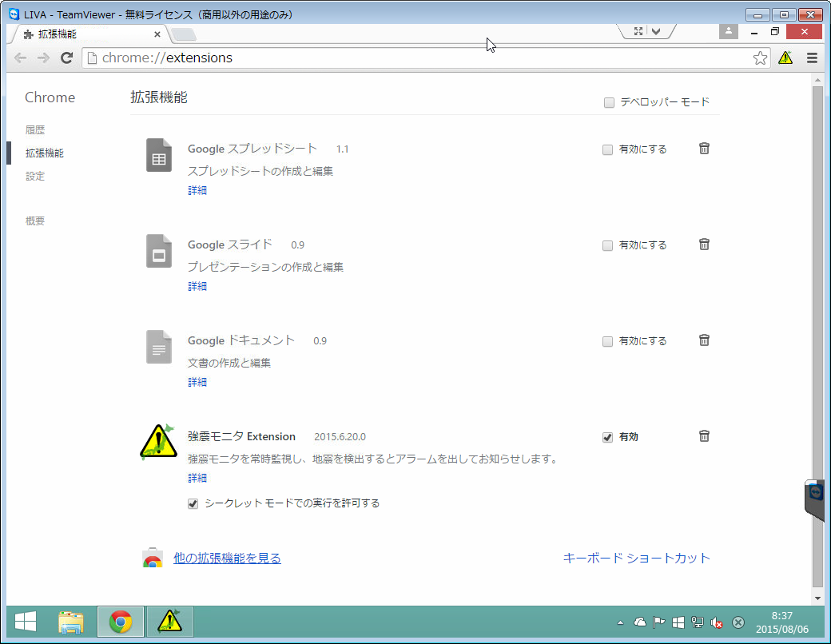Open Windows Start button on taskbar
Screen dimensions: 831x644
26,622
